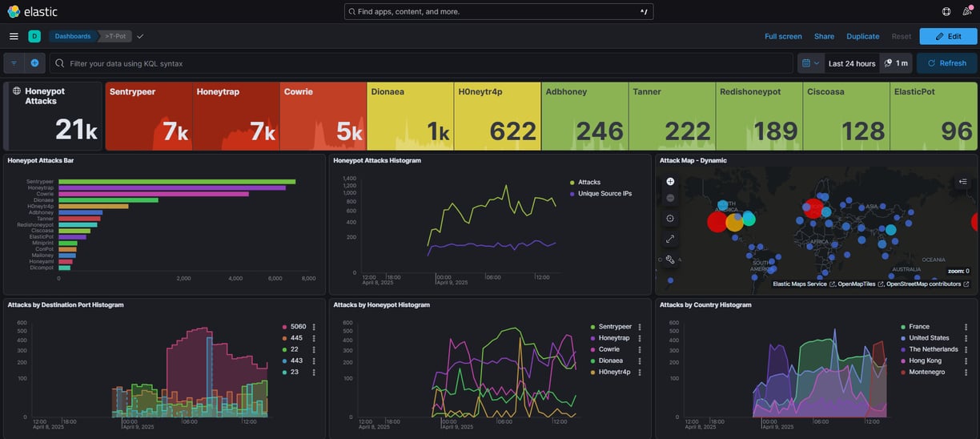
Task: Click the Cowrie 5k metric tile
Action: point(323,116)
